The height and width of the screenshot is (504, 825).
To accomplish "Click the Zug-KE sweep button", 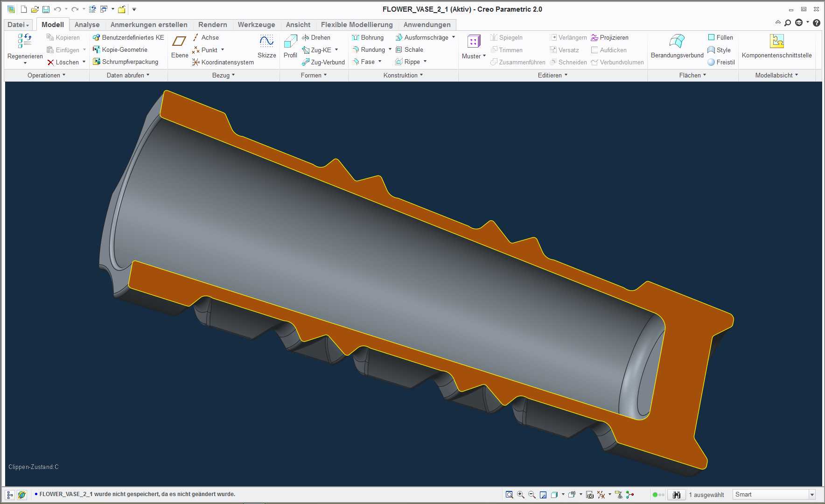I will click(317, 50).
